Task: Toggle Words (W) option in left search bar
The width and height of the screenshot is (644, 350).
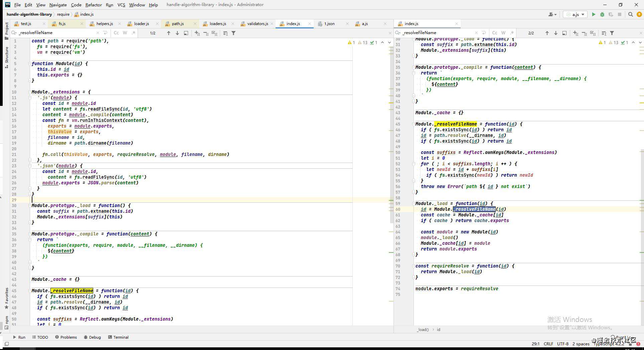Action: click(x=125, y=33)
